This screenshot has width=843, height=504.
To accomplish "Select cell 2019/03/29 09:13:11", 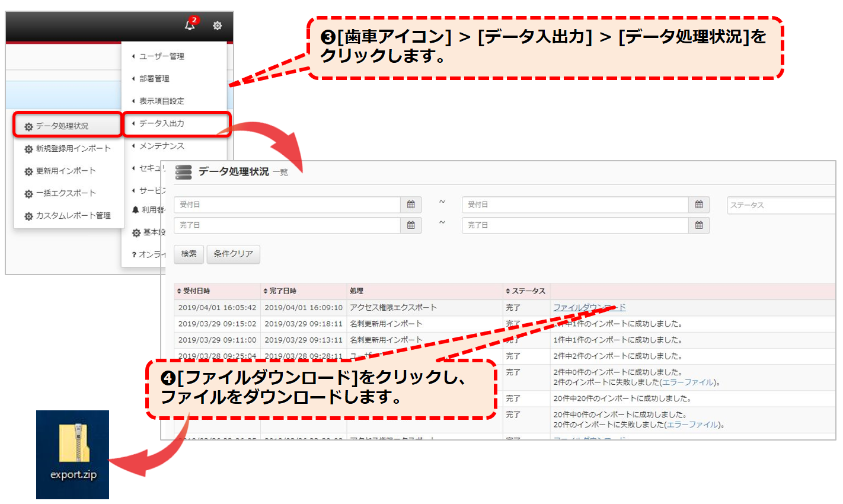I will point(304,340).
